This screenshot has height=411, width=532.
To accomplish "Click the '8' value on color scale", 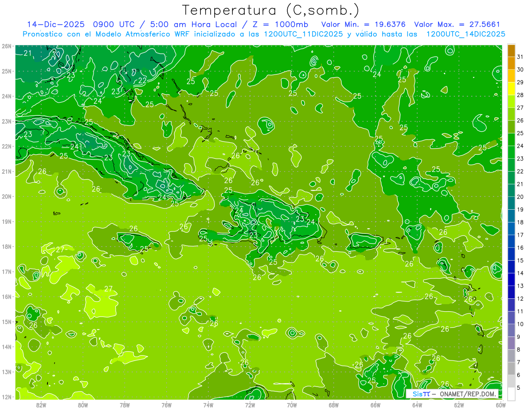I will (519, 350).
